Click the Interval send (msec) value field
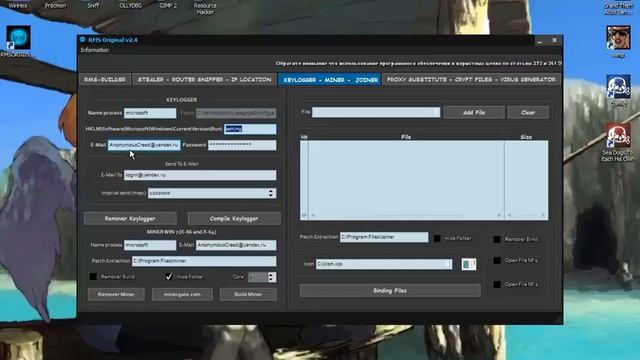This screenshot has height=360, width=640. click(x=208, y=193)
